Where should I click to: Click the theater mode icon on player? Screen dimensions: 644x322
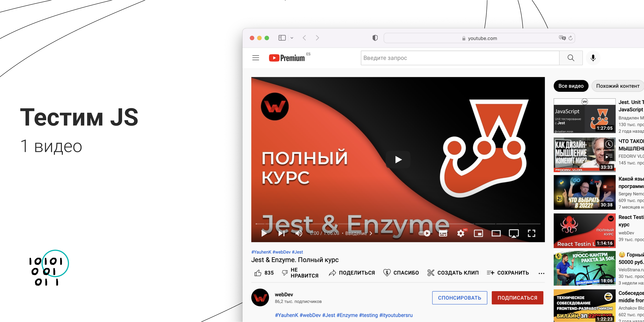point(495,234)
